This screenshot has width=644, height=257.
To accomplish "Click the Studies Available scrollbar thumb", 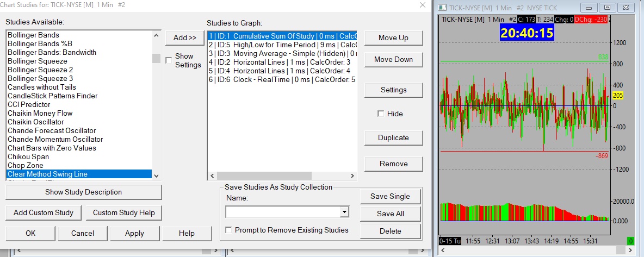I will [156, 58].
